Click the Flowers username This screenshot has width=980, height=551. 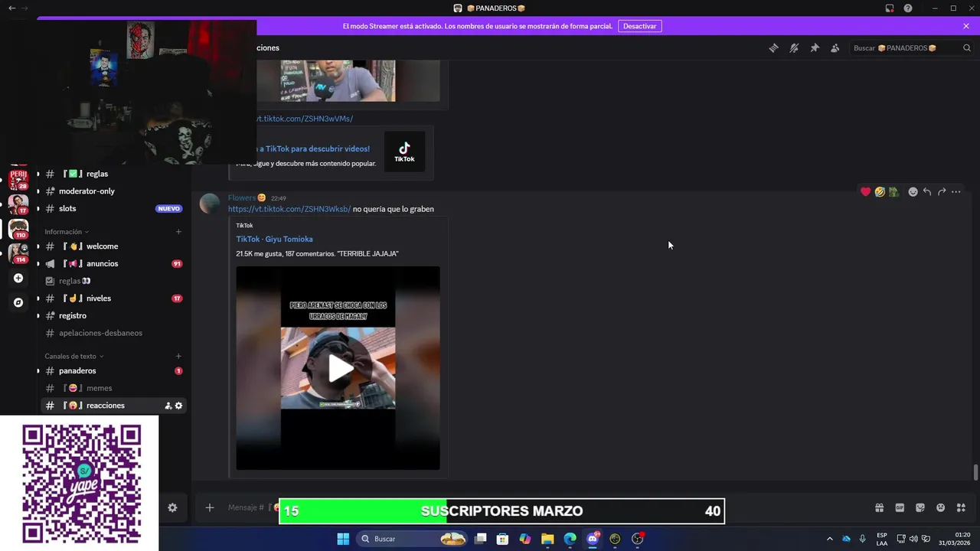click(242, 198)
